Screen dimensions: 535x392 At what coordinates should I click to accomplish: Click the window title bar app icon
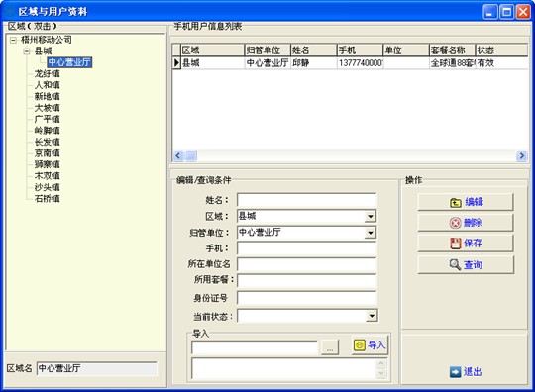point(10,12)
